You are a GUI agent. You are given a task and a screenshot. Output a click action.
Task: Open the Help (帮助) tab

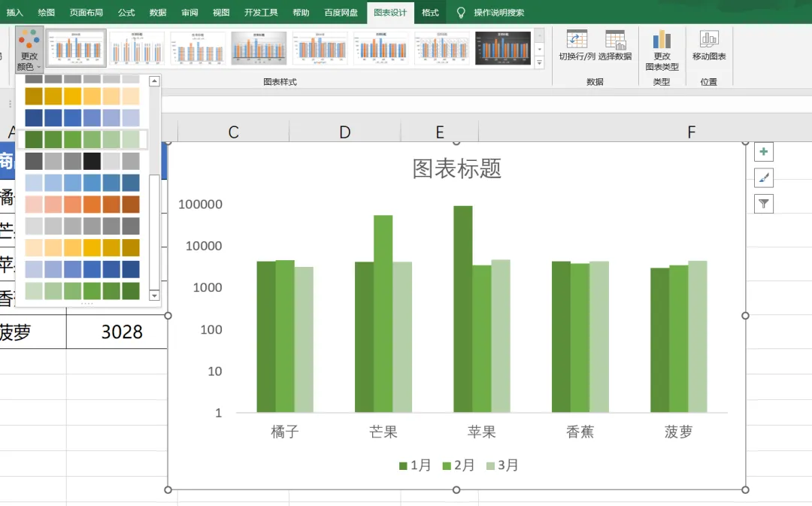pyautogui.click(x=301, y=13)
